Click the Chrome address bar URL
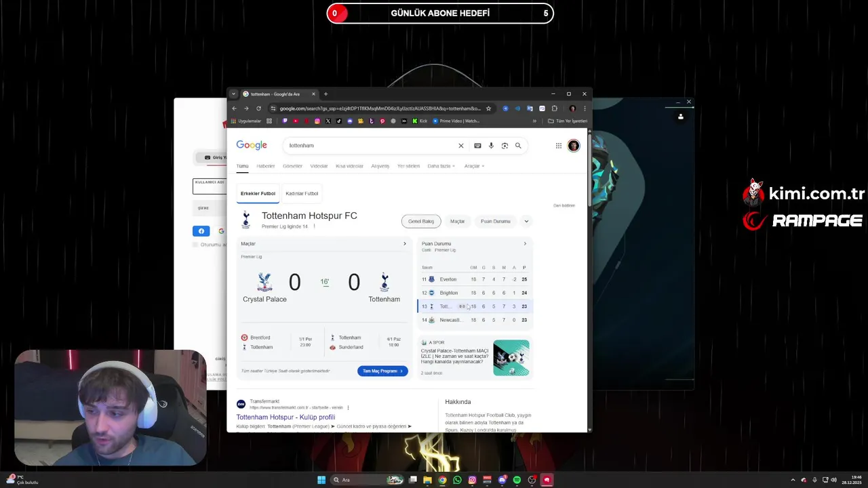This screenshot has width=868, height=488. tap(380, 108)
